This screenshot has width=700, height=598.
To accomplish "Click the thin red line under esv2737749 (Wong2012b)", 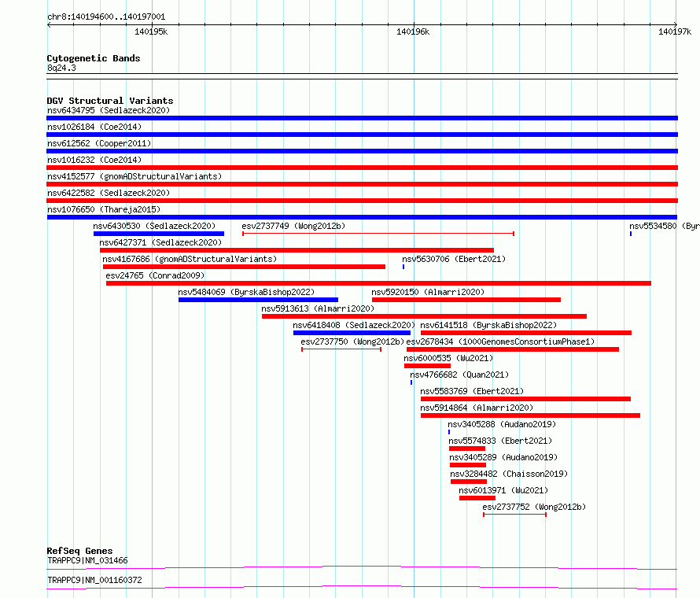I will pyautogui.click(x=378, y=234).
